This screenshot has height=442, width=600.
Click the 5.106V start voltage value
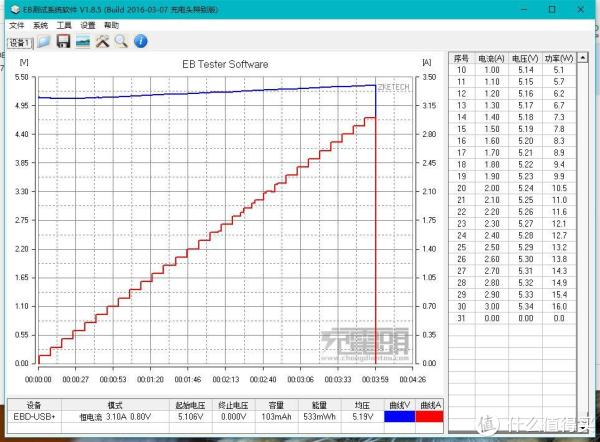(x=190, y=417)
